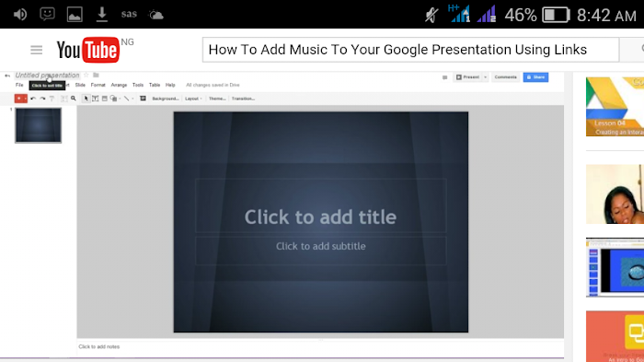Insert an image with image tool
This screenshot has height=362, width=644.
pyautogui.click(x=104, y=99)
